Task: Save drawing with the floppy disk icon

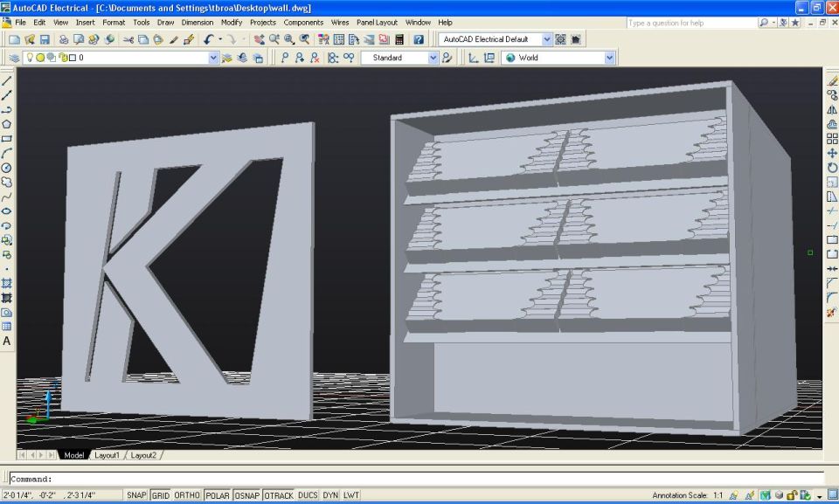Action: (45, 39)
